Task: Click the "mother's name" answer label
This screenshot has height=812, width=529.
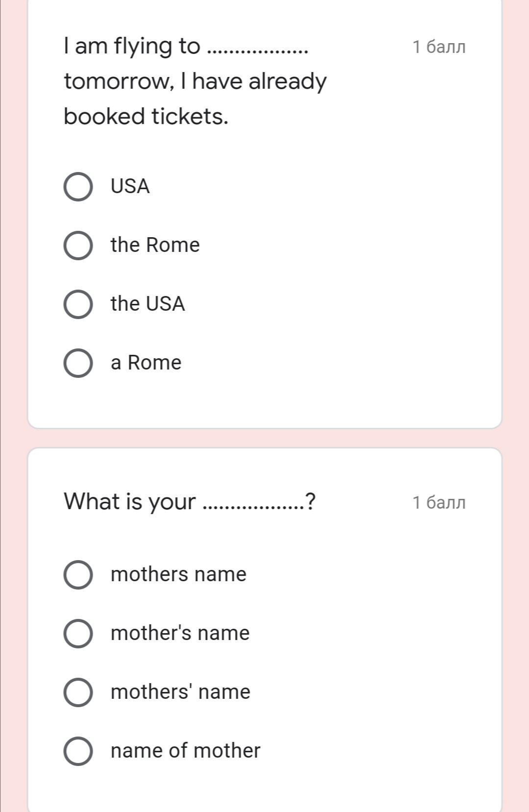Action: click(180, 633)
